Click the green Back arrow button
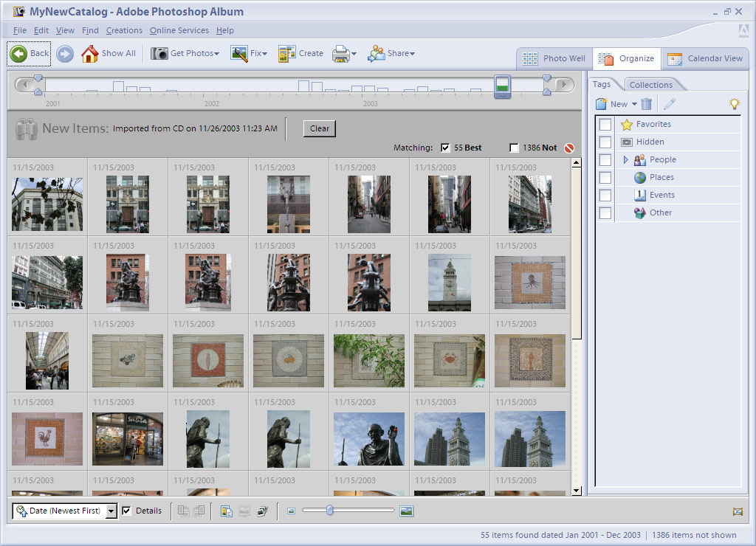This screenshot has height=546, width=756. click(x=19, y=53)
